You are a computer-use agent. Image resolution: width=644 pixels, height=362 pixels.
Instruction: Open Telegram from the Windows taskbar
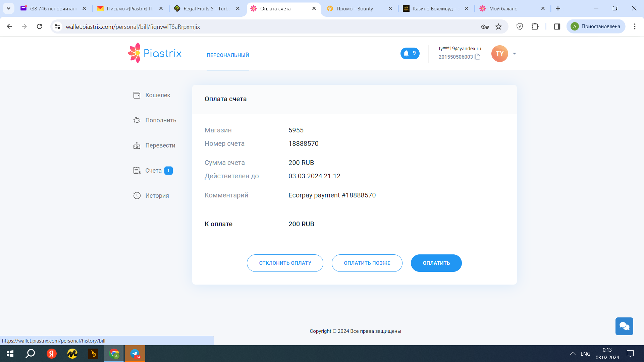click(135, 354)
